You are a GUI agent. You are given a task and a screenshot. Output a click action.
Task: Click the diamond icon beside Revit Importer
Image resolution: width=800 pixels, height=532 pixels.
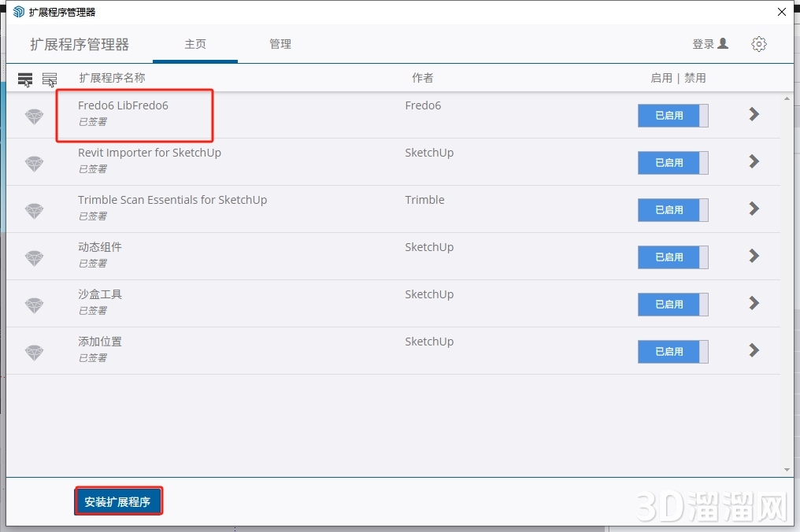(34, 164)
